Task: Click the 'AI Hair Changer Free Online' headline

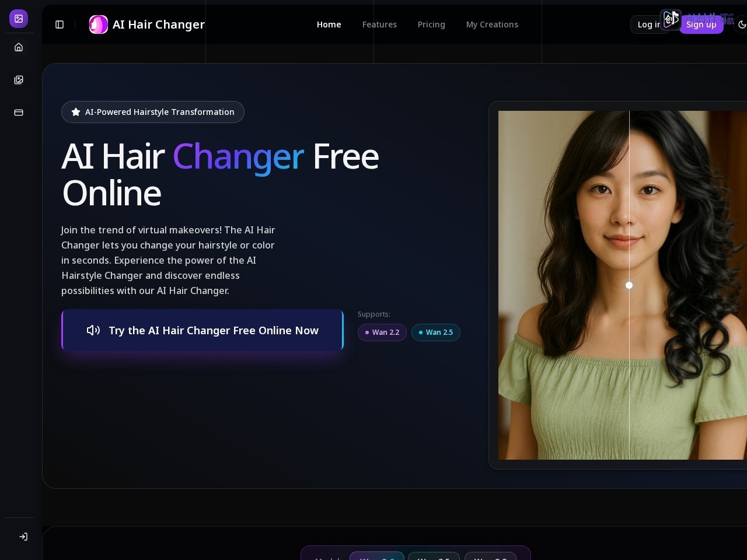Action: (220, 174)
